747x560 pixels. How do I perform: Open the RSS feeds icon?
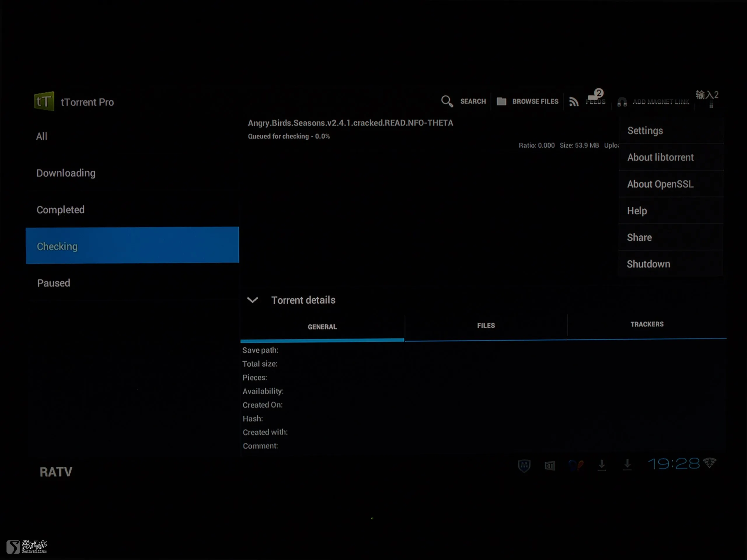click(x=574, y=101)
